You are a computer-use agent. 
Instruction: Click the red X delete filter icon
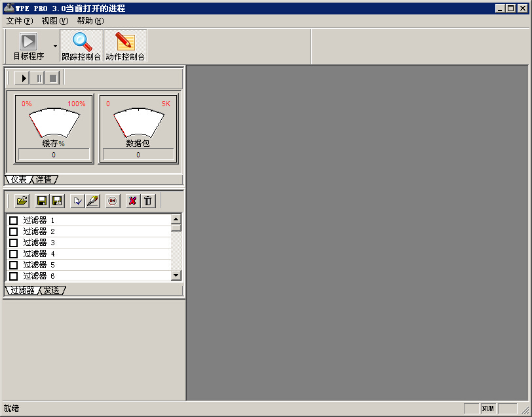132,201
